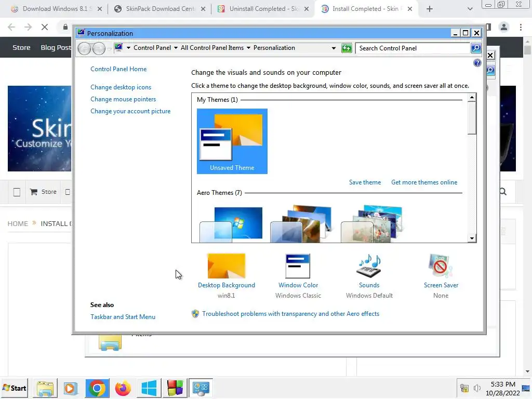Image resolution: width=532 pixels, height=399 pixels.
Task: Click the Personalization window back arrow
Action: point(84,48)
